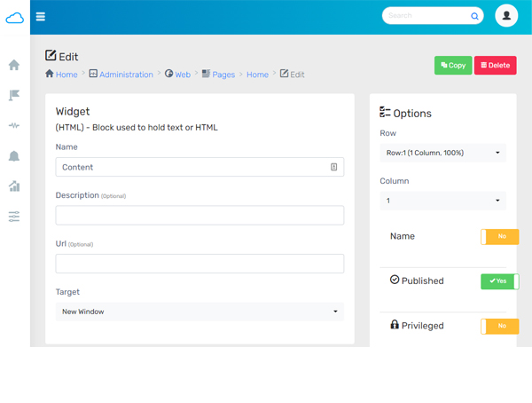Open the Target dropdown showing New Window
532x403 pixels.
[x=199, y=312]
